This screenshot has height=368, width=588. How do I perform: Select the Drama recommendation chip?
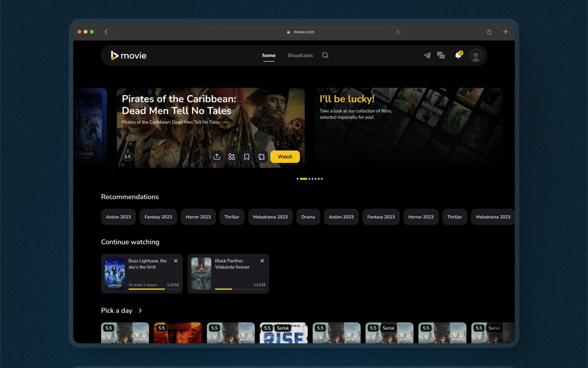[x=308, y=217]
